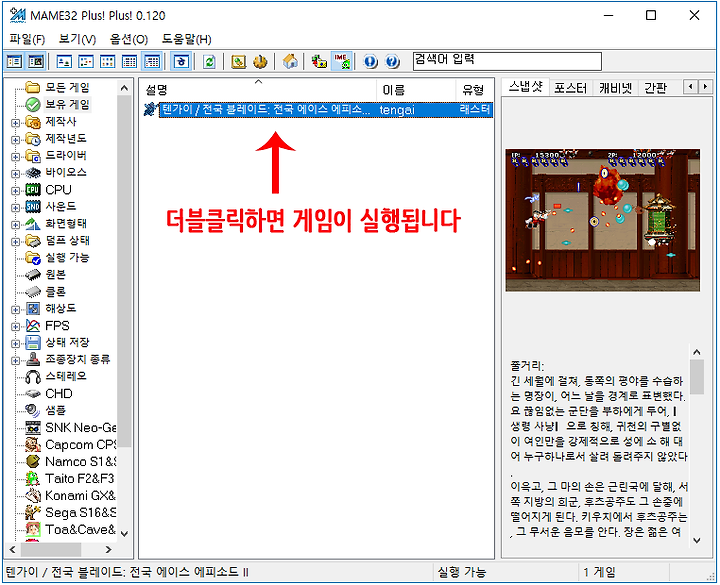Viewport: 720px width, 585px height.
Task: Expand the 상태 저장 tree node
Action: 15,343
